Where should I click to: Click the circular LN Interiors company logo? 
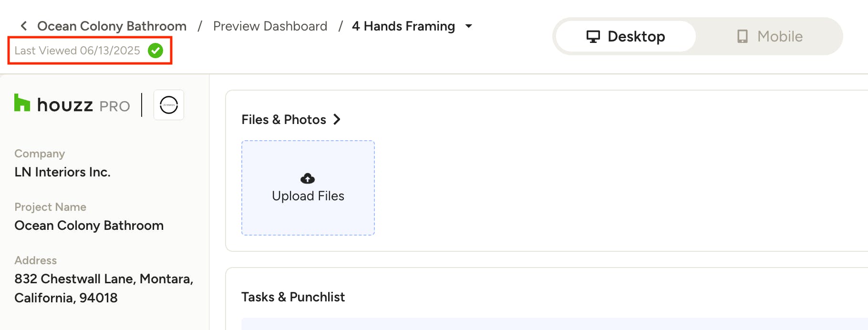click(169, 105)
